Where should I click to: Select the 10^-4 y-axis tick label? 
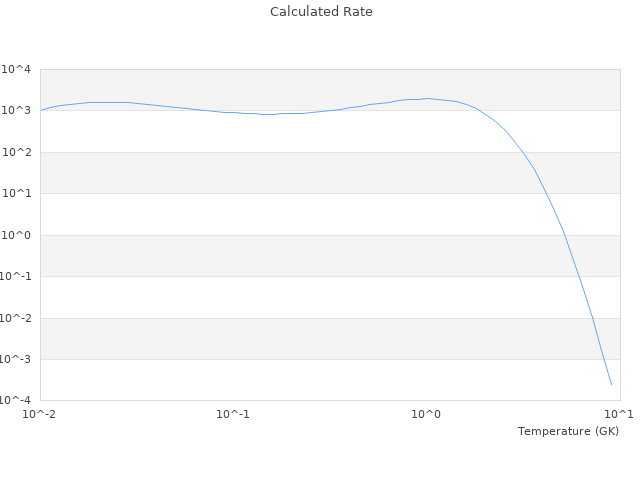click(15, 401)
